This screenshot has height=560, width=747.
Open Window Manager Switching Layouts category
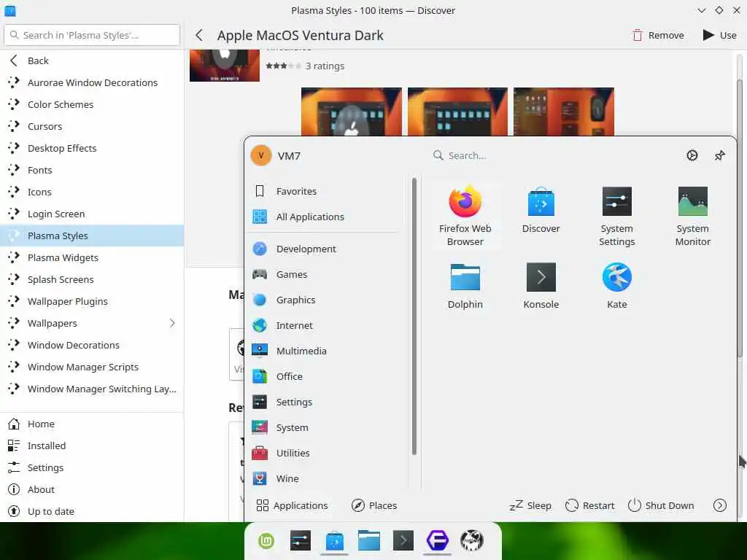91,389
